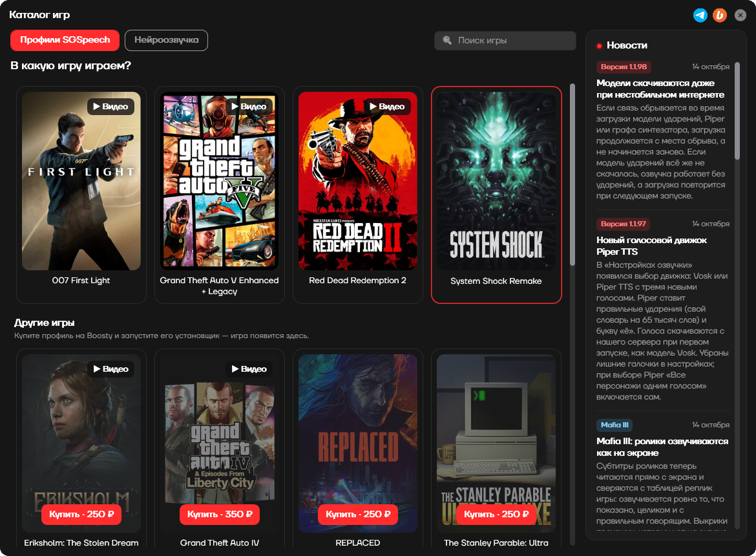Focus the Поиск игры search field
Screen dimensions: 756x556
[505, 41]
